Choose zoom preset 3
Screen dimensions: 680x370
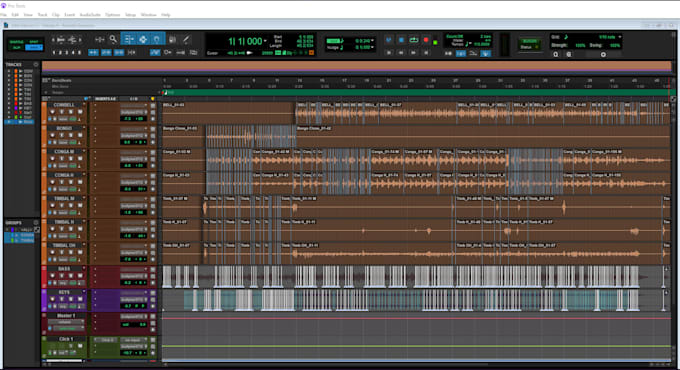tap(66, 52)
